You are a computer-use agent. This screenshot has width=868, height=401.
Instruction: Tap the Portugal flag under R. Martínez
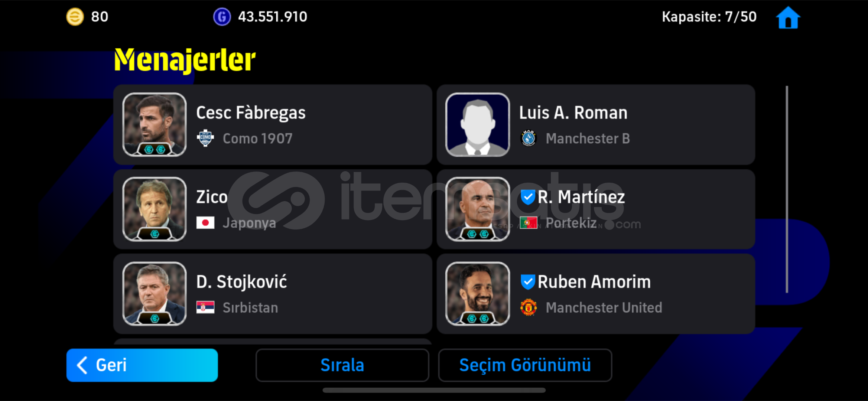528,223
